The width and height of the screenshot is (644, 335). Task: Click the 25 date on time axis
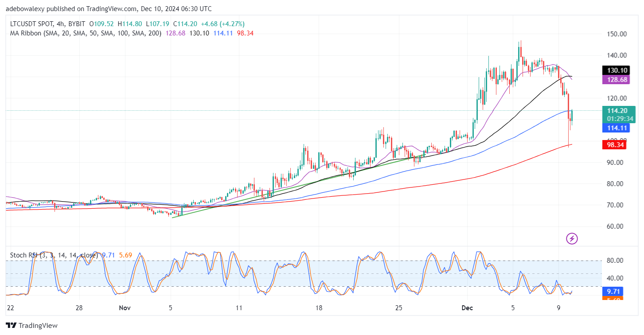pyautogui.click(x=398, y=308)
